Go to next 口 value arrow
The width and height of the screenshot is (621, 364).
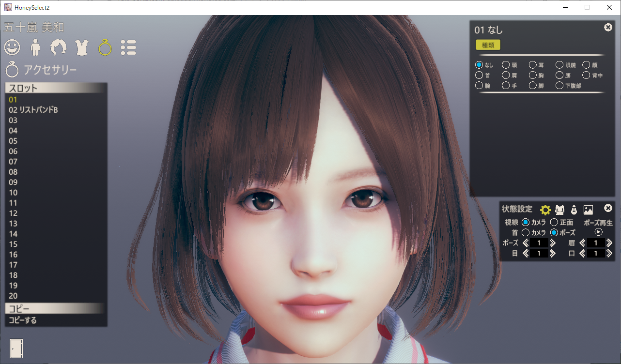[610, 253]
